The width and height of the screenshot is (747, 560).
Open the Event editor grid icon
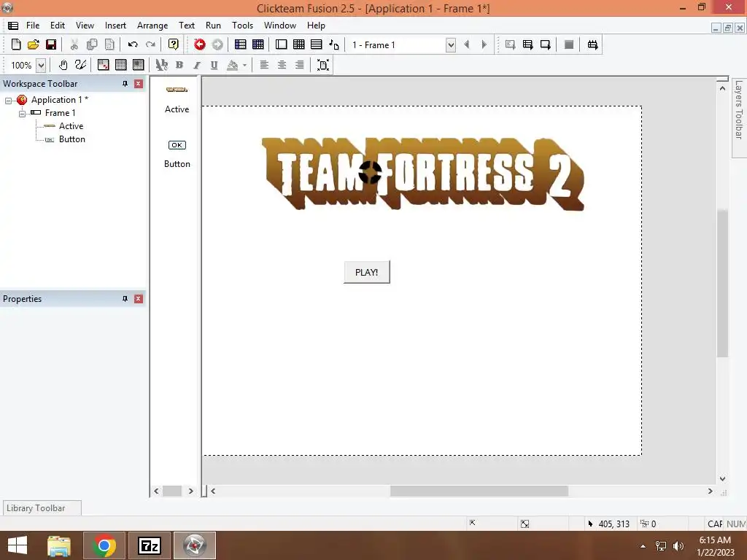click(x=298, y=44)
